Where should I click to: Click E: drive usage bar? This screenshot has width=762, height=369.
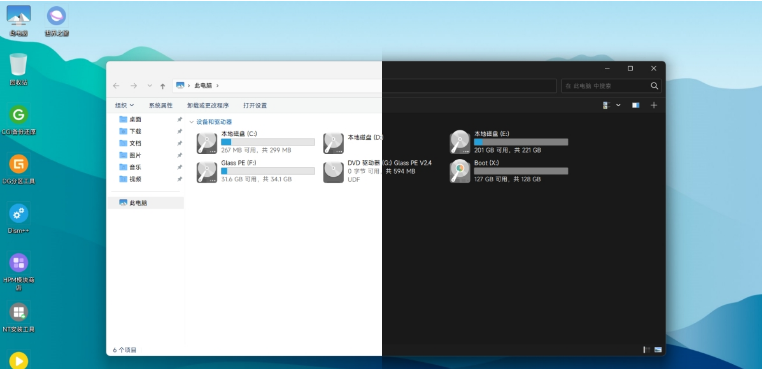(521, 142)
